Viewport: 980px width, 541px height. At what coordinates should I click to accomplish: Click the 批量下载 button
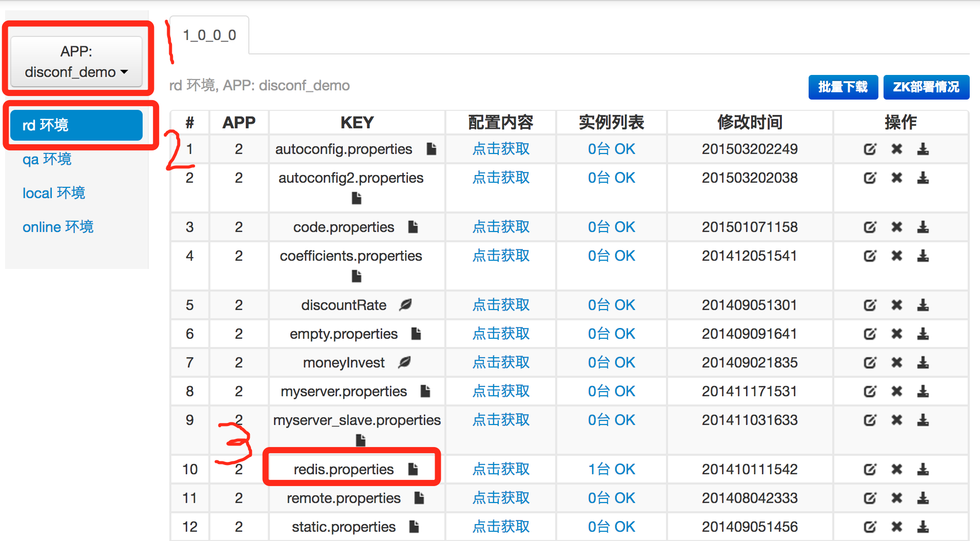[843, 87]
